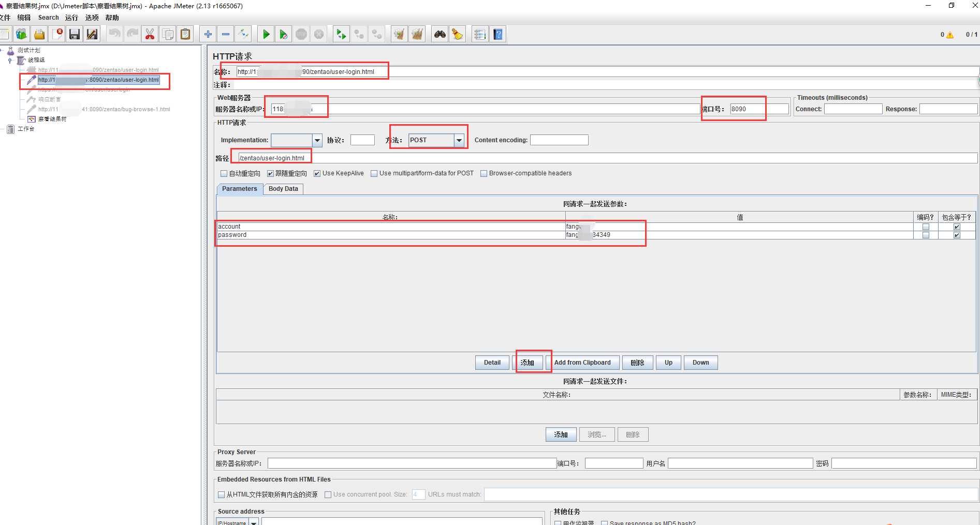Open the 编辑 menu
Image resolution: width=980 pixels, height=525 pixels.
(x=24, y=18)
